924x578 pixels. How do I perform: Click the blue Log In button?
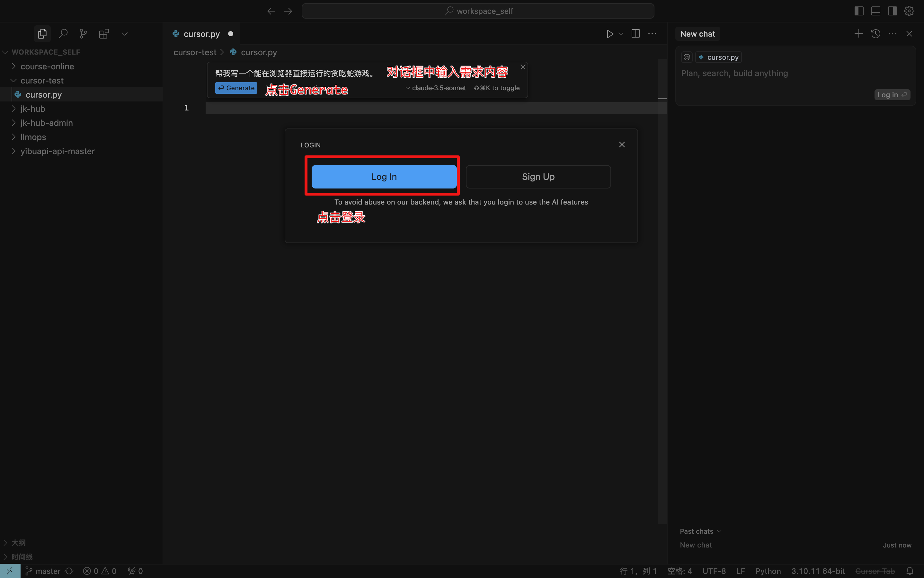[384, 177]
